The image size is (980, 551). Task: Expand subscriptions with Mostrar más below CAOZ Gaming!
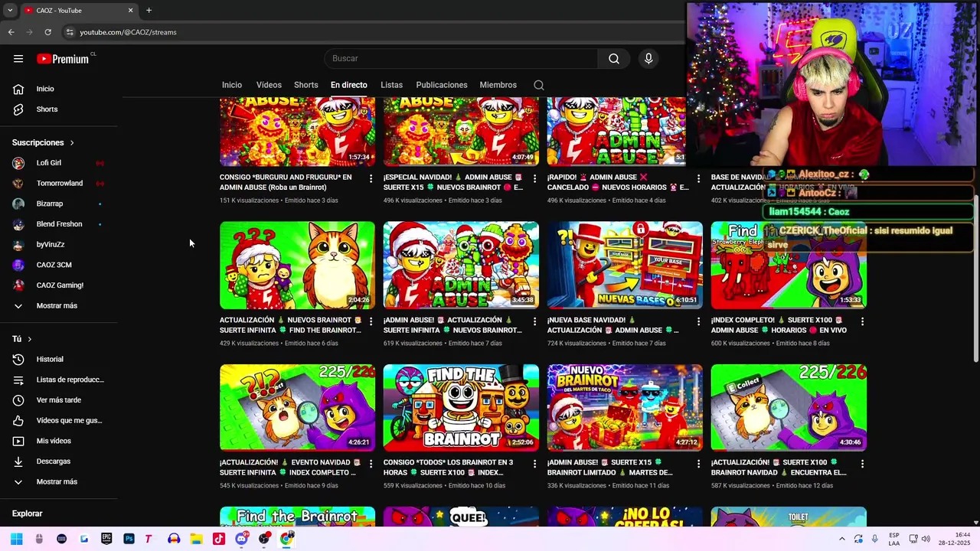click(x=58, y=306)
